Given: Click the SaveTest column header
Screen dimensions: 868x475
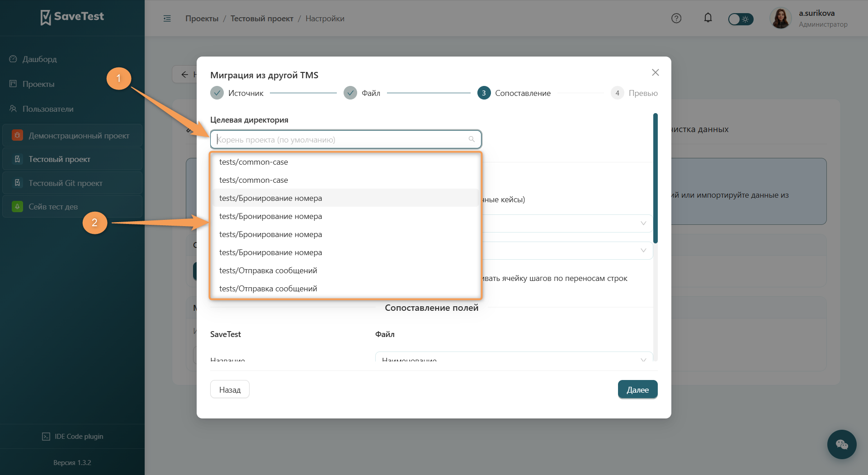Looking at the screenshot, I should (226, 334).
